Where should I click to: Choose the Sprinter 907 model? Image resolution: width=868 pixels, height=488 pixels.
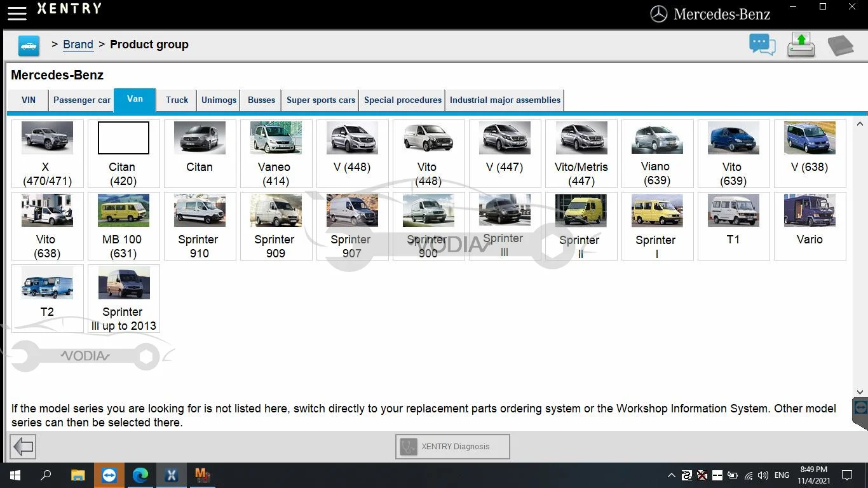pos(352,226)
